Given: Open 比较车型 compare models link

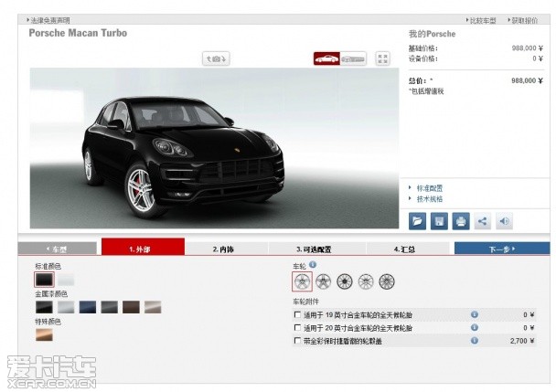Looking at the screenshot, I should pos(483,20).
